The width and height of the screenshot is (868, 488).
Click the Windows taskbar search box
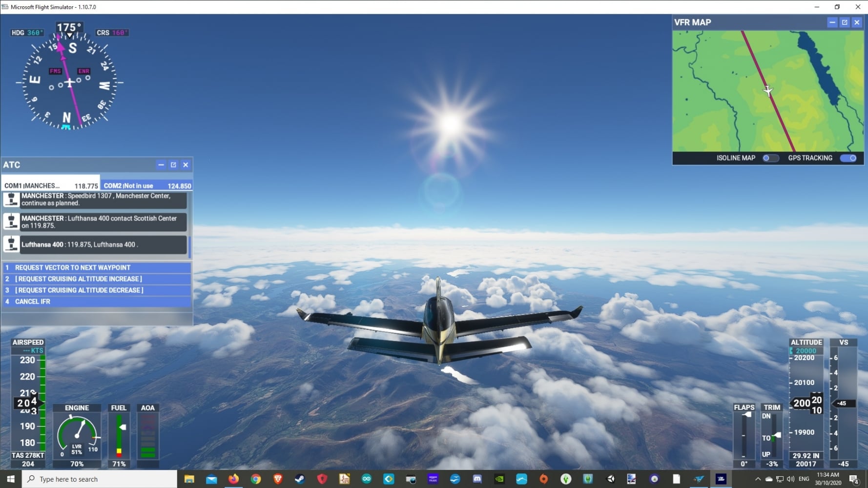click(x=100, y=479)
